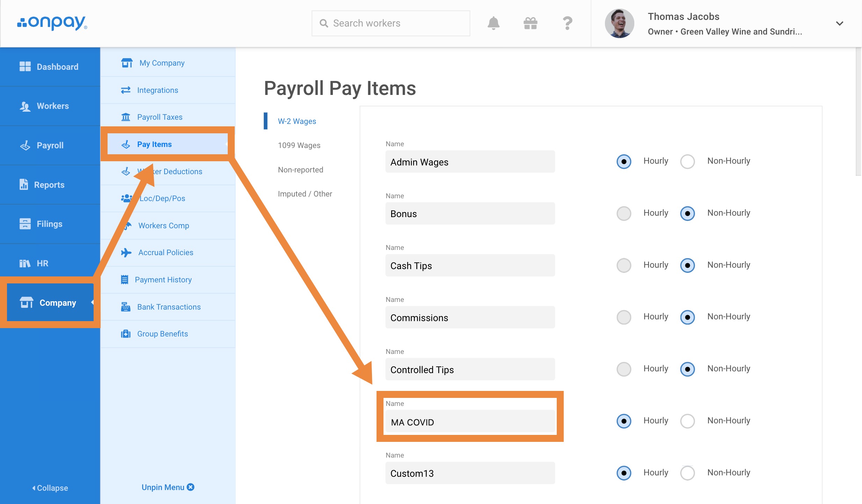Open Payment History link
This screenshot has height=504, width=862.
coord(163,280)
